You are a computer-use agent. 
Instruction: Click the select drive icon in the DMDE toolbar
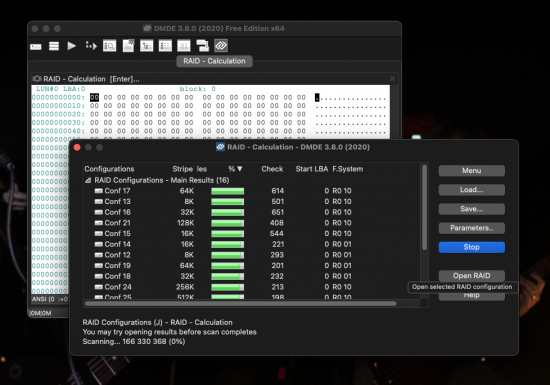(x=36, y=46)
